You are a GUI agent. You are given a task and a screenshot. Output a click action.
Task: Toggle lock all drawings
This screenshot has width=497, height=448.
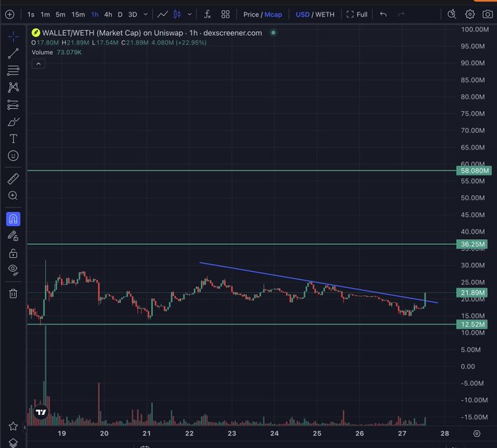13,253
